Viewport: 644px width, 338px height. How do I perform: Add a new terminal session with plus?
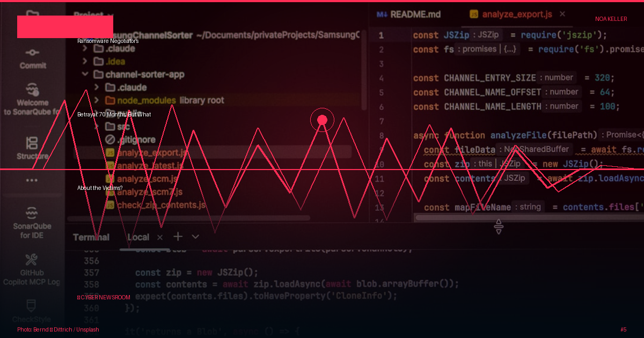[178, 237]
